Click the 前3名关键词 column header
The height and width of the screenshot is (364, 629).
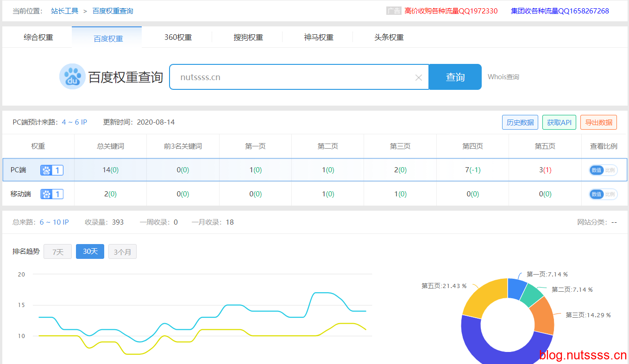(x=183, y=146)
